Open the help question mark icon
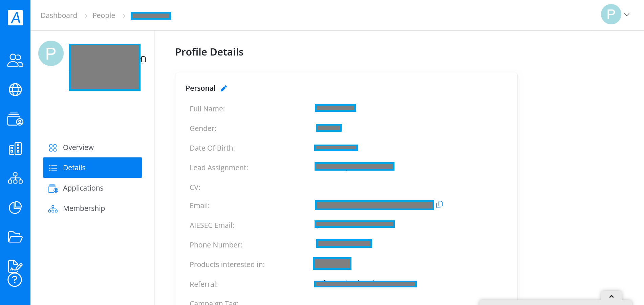 (15, 280)
